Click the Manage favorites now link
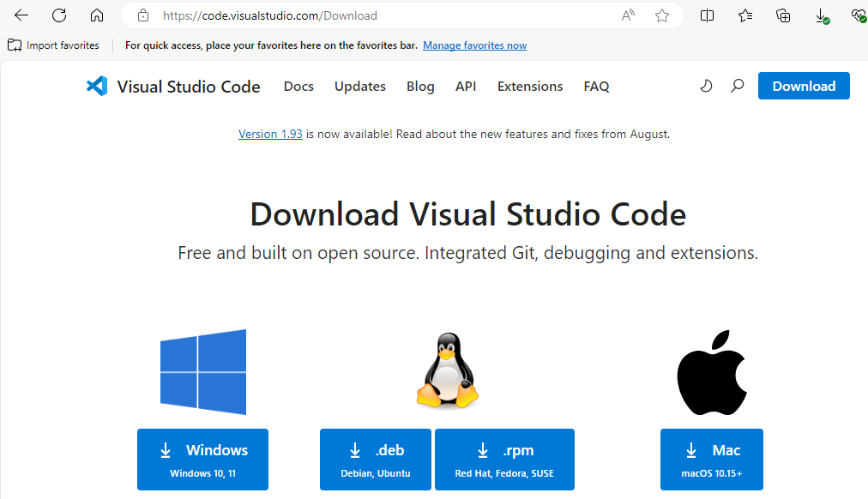Image resolution: width=868 pixels, height=499 pixels. pyautogui.click(x=475, y=45)
